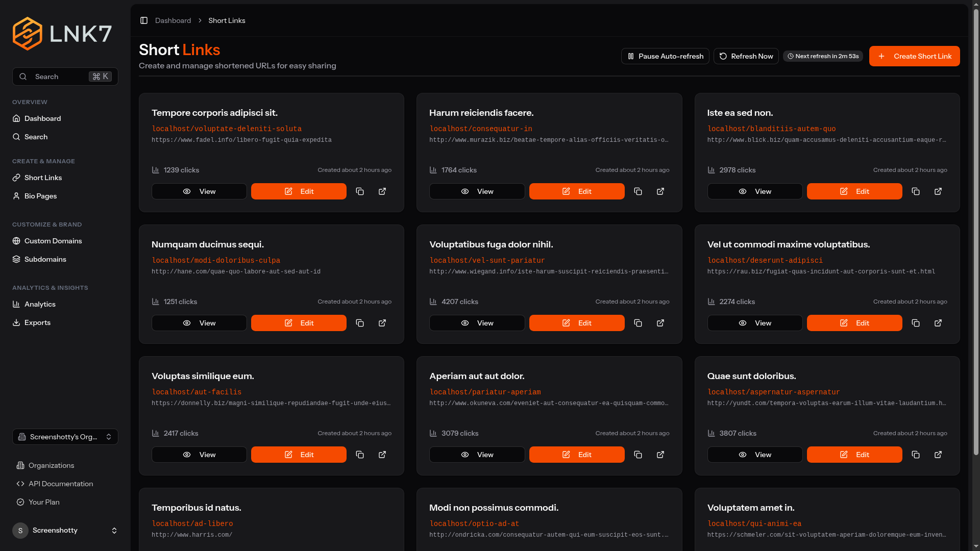The height and width of the screenshot is (551, 980).
Task: View the Aperiam aut aut dolor link
Action: point(477,455)
